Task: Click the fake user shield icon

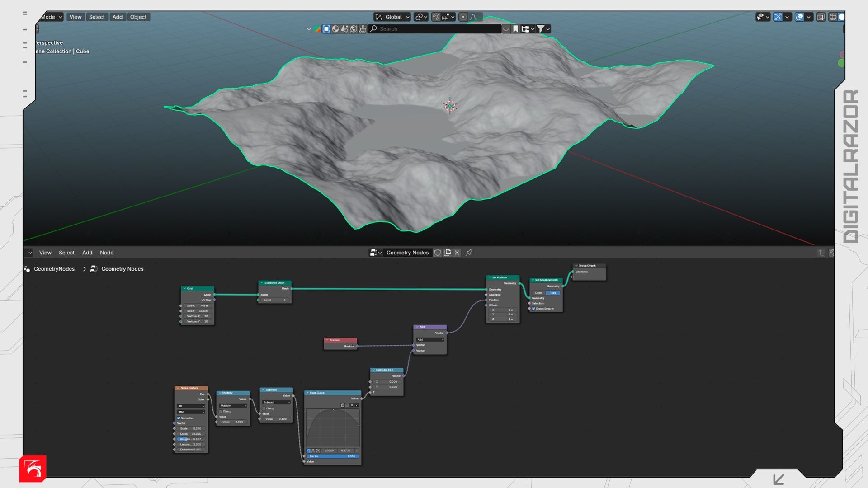Action: point(438,253)
